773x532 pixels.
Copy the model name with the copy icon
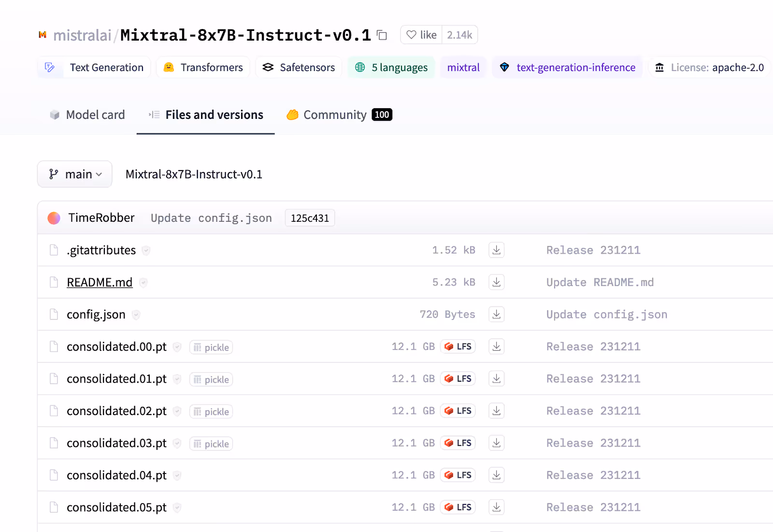[x=382, y=35]
